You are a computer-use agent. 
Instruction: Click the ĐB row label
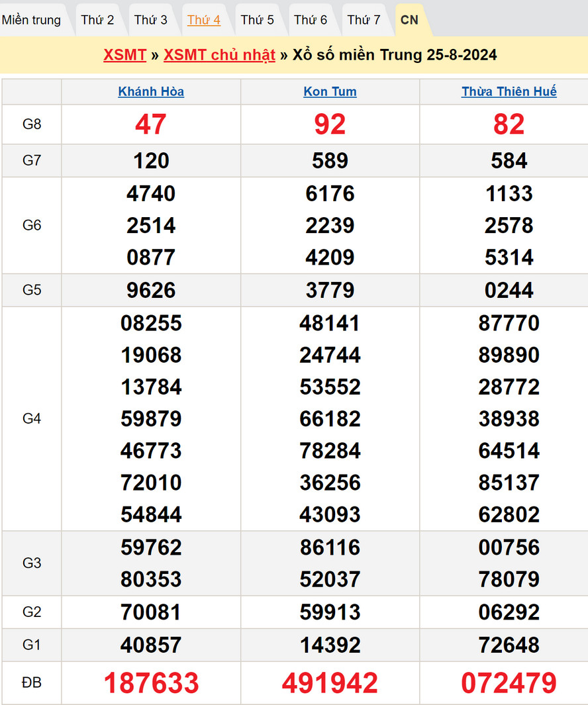32,682
